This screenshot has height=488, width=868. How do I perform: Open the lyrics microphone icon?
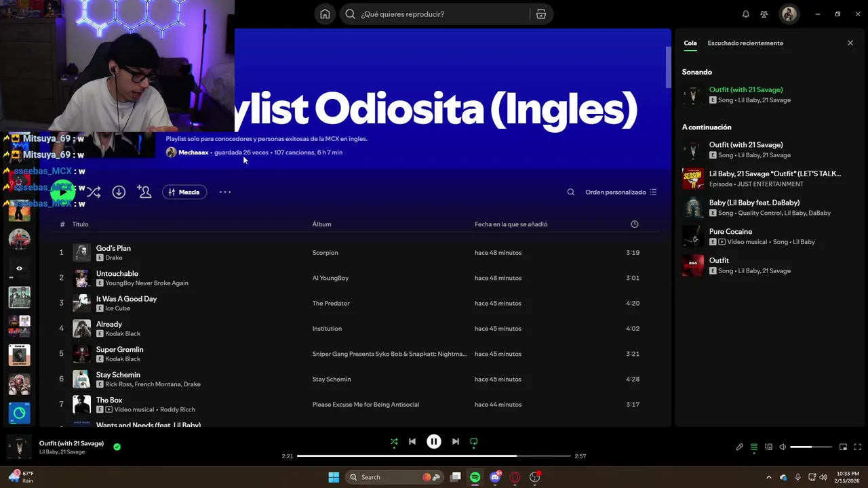[x=740, y=447]
